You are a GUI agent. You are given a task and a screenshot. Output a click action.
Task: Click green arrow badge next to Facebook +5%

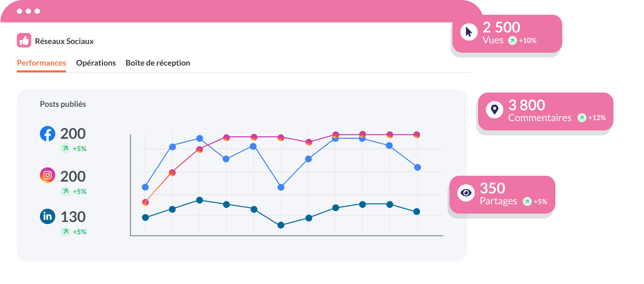tap(64, 148)
